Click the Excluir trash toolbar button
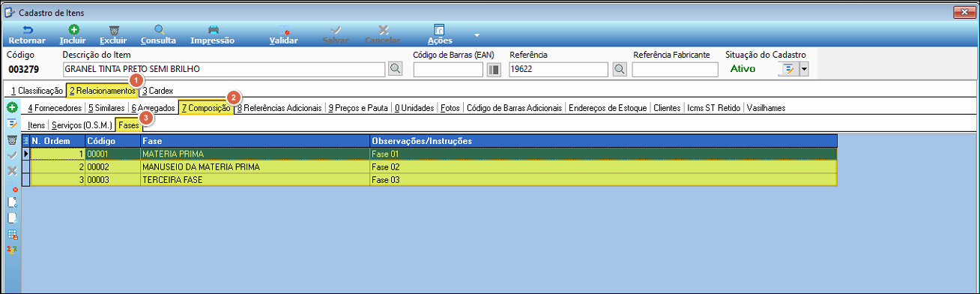 113,34
